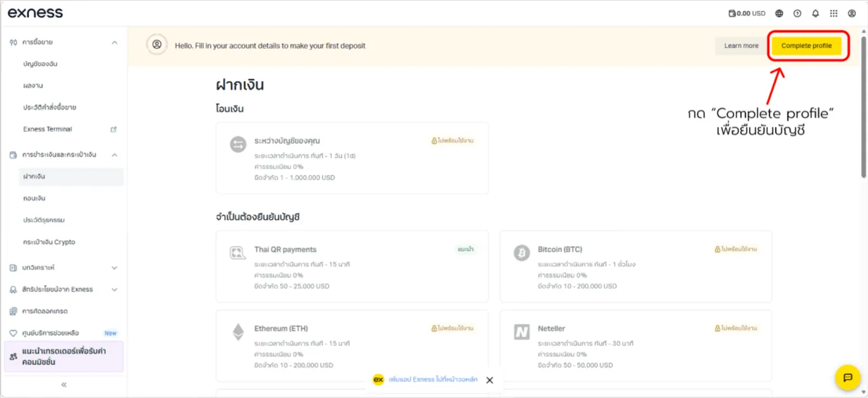Click the บทวิเคราะห์ analysis icon
868x398 pixels.
13,268
